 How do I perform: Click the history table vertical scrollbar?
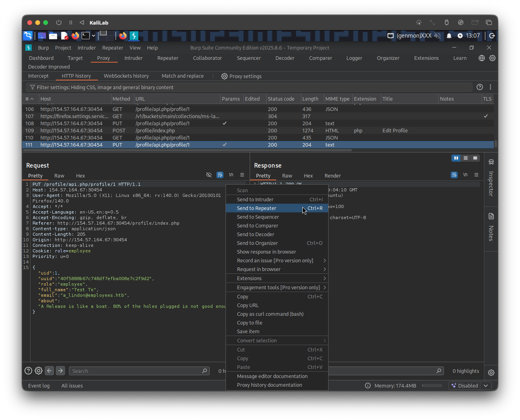pos(495,144)
